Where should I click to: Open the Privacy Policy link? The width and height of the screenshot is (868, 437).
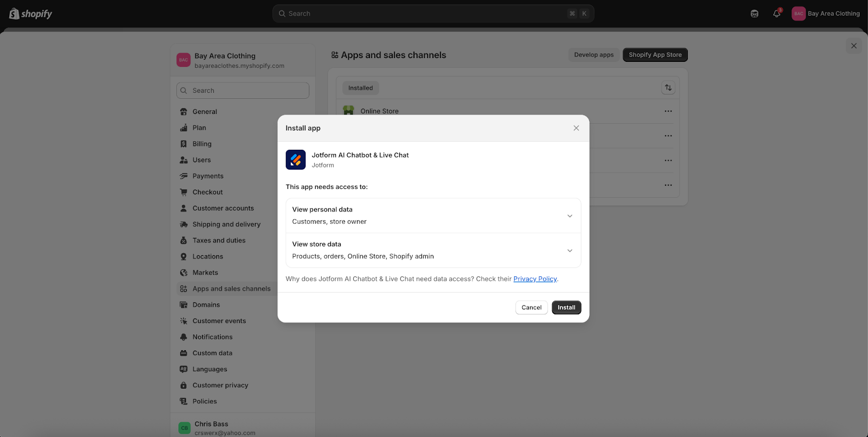click(x=535, y=279)
